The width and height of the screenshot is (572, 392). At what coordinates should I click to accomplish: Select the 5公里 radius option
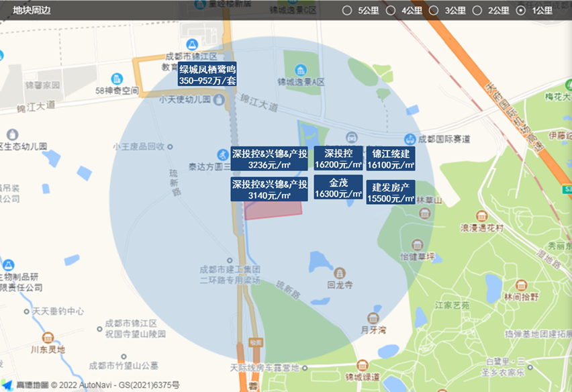pyautogui.click(x=347, y=11)
